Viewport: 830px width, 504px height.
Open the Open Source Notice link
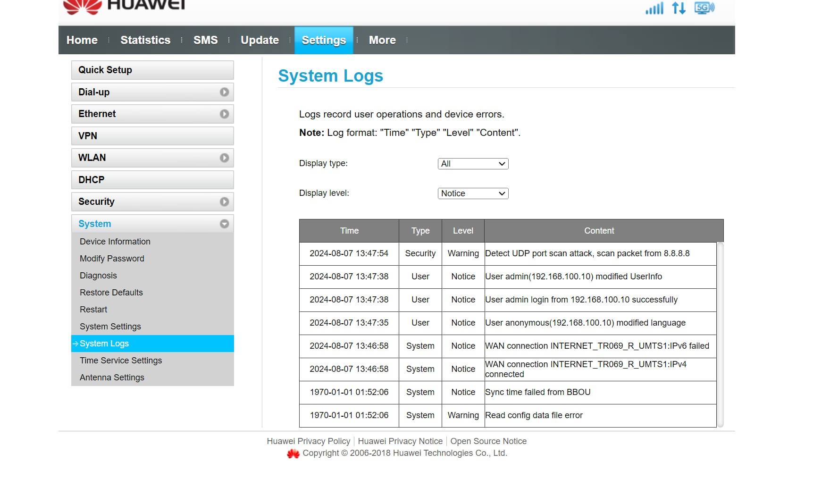488,441
